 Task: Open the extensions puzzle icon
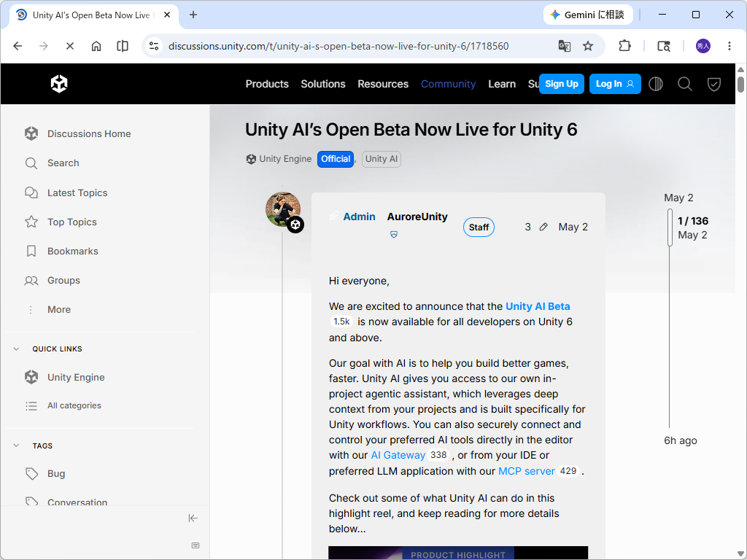(624, 46)
